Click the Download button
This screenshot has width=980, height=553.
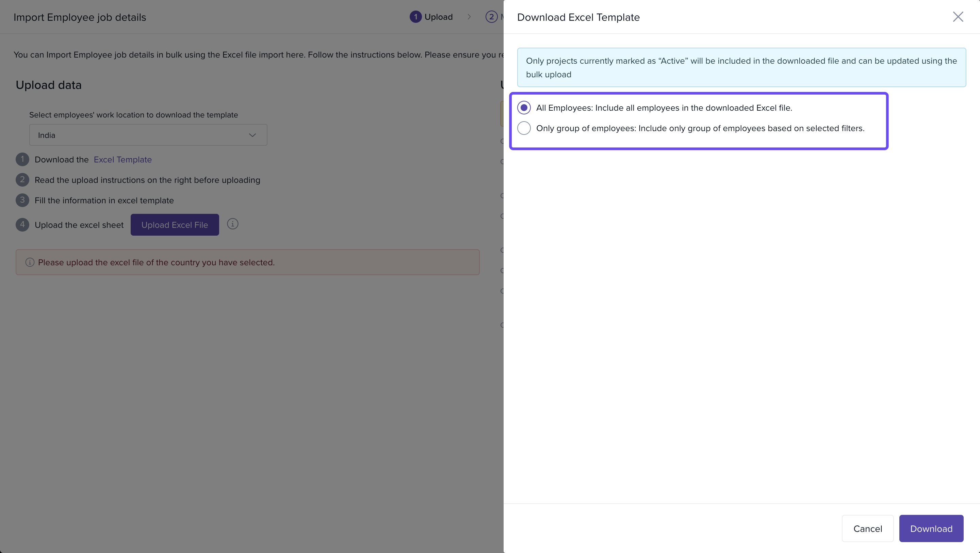point(931,528)
